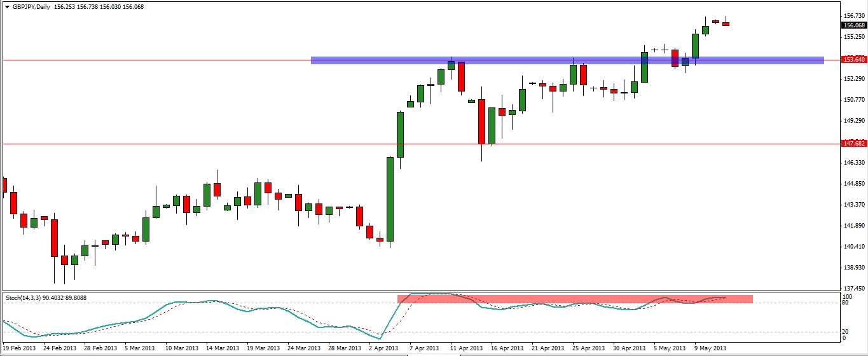Image resolution: width=868 pixels, height=356 pixels.
Task: Click the 152.290 price axis label
Action: 853,79
